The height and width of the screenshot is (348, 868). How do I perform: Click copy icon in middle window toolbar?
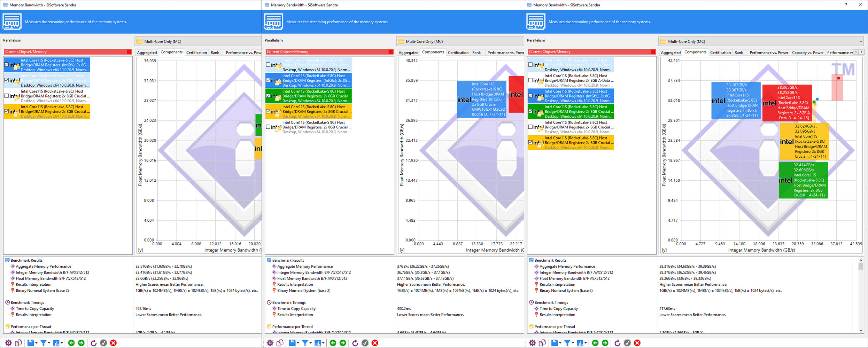pos(280,343)
